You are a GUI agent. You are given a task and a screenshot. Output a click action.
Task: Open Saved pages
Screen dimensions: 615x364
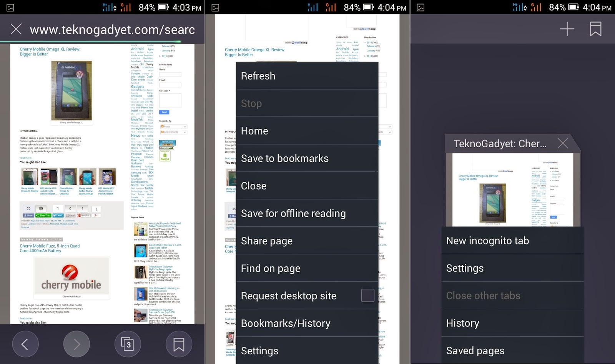pyautogui.click(x=512, y=351)
